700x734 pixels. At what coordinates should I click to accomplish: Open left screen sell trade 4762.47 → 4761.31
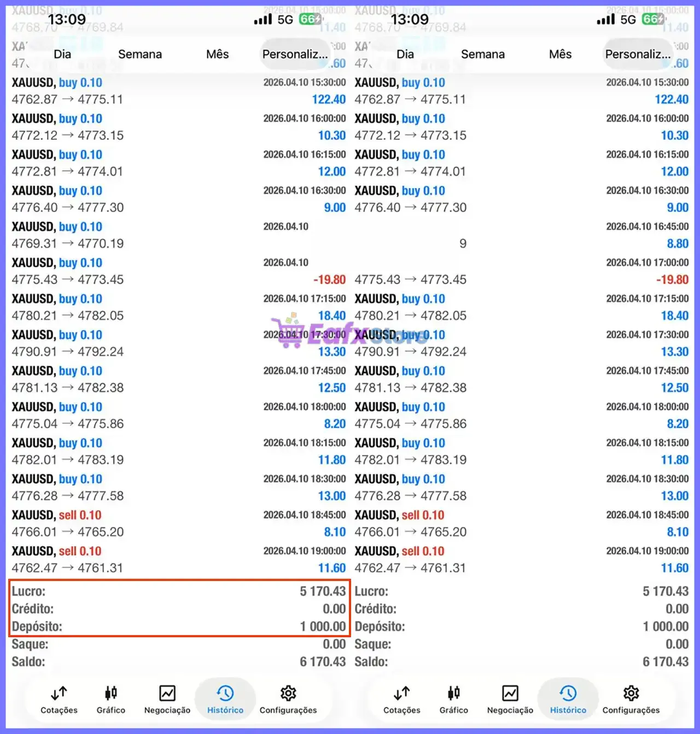click(x=68, y=568)
